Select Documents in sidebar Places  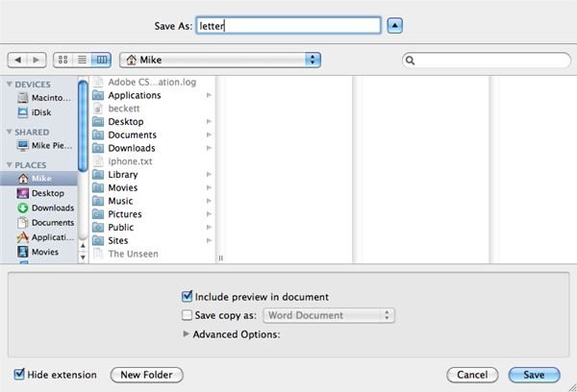point(45,223)
